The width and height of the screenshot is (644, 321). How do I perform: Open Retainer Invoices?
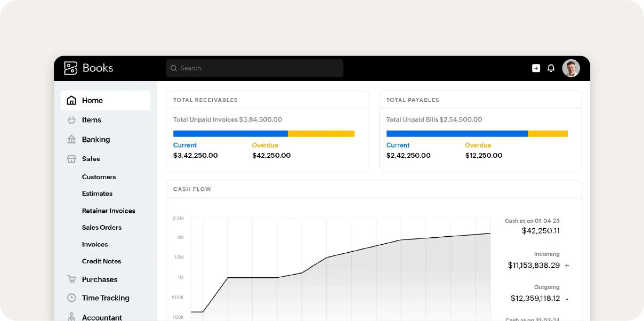[108, 211]
